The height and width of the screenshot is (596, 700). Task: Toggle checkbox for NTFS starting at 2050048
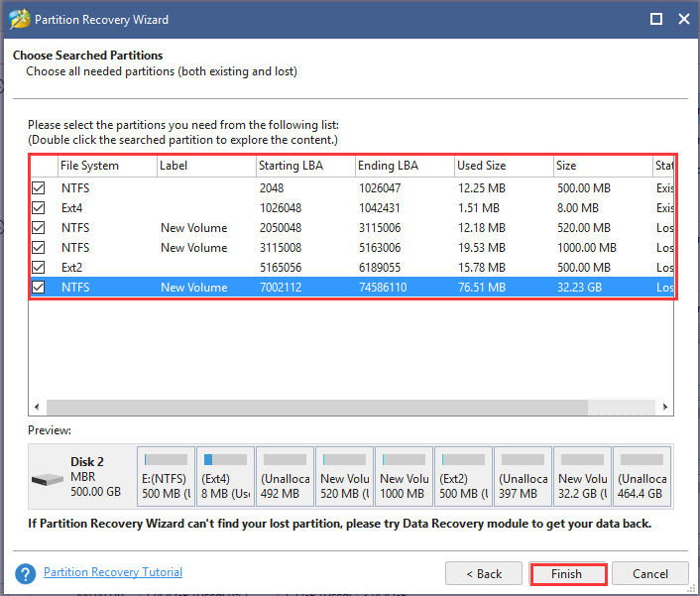(x=39, y=228)
